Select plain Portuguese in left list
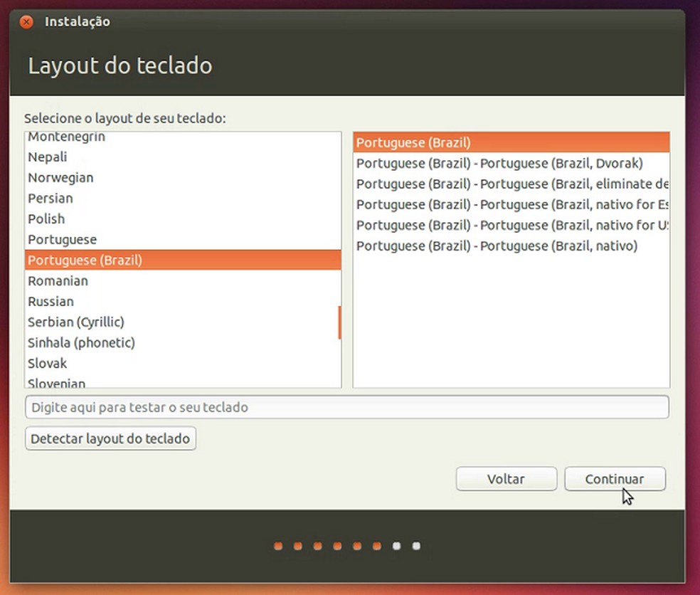The height and width of the screenshot is (595, 700). pos(183,239)
